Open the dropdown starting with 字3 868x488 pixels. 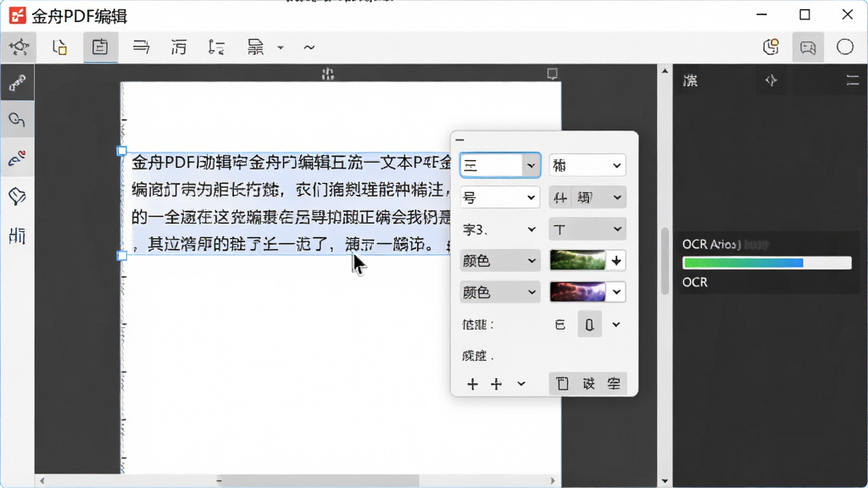(499, 229)
